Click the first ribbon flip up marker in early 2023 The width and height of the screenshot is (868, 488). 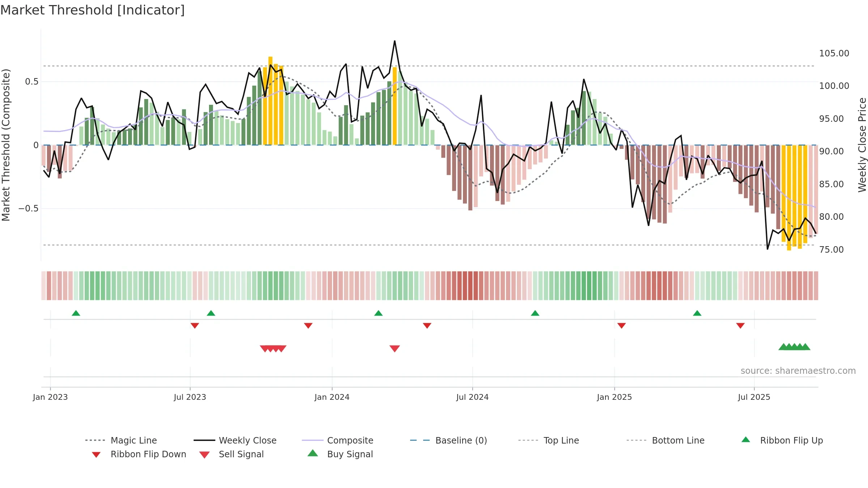coord(76,313)
